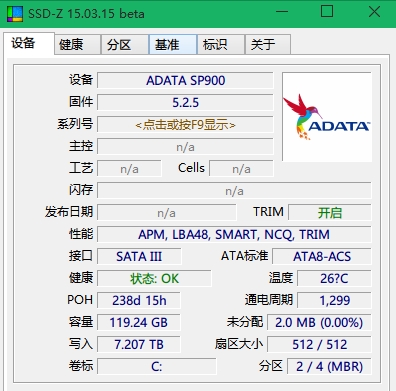Click the 工艺 n/a field
Image resolution: width=396 pixels, height=391 pixels.
coord(129,169)
